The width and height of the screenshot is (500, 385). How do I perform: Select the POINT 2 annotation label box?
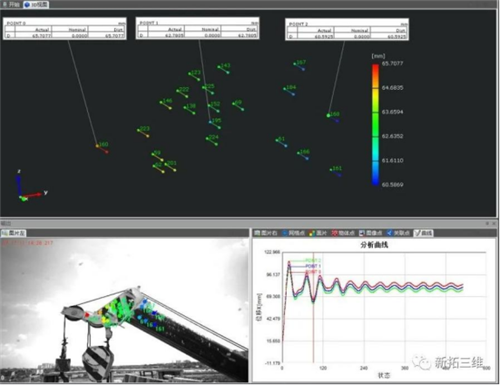point(347,29)
